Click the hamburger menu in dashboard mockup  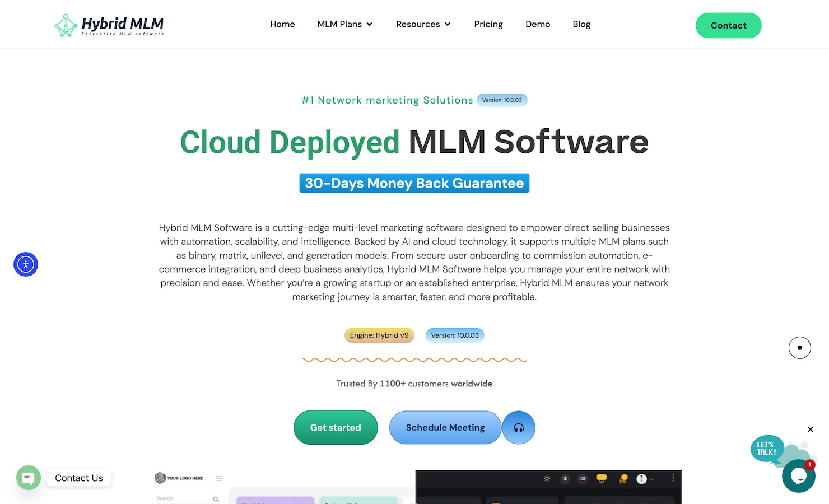219,478
